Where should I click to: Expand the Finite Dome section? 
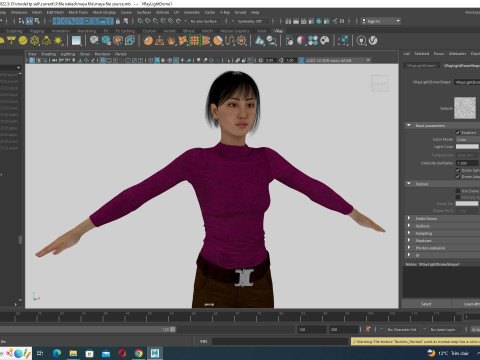click(409, 218)
